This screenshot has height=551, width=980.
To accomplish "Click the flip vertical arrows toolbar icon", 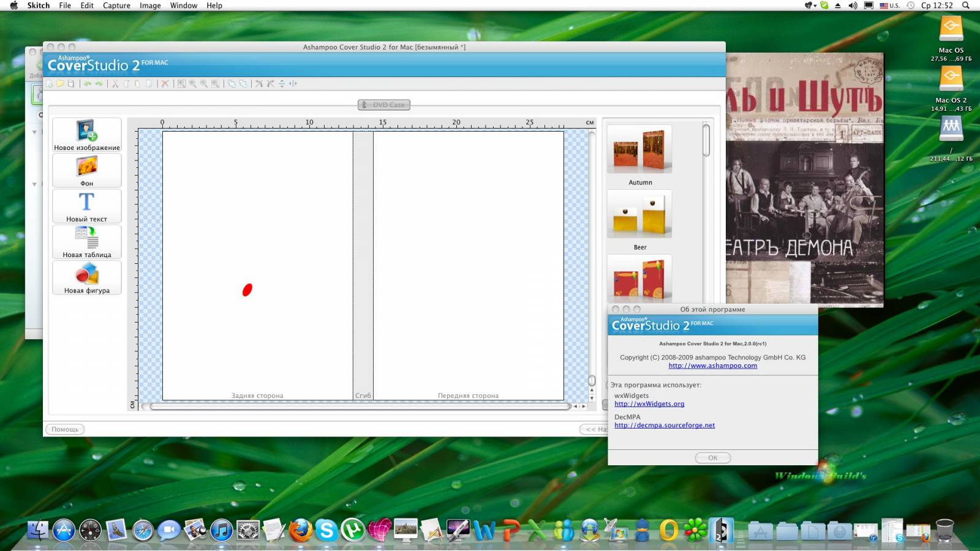I will pyautogui.click(x=282, y=84).
